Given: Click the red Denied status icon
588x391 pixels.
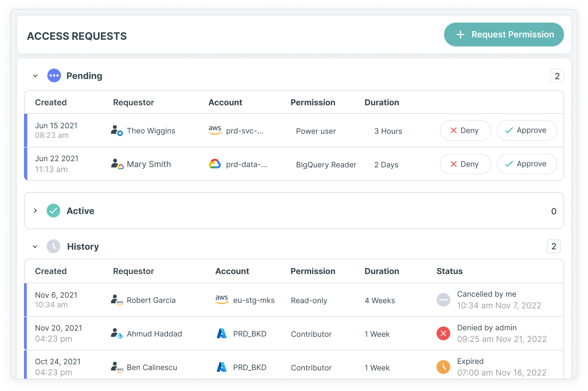Looking at the screenshot, I should click(x=443, y=334).
